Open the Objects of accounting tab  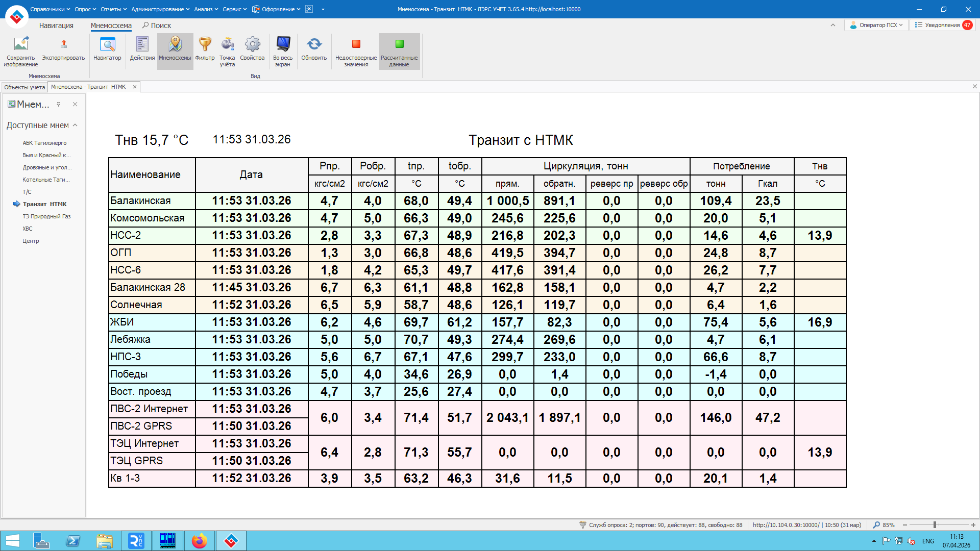(x=24, y=87)
